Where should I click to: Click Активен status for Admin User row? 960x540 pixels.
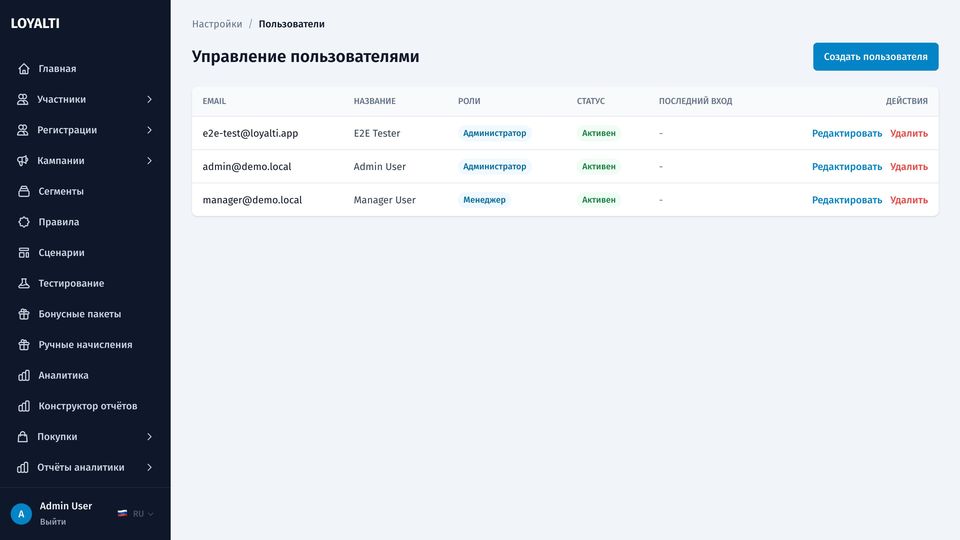[x=598, y=167]
